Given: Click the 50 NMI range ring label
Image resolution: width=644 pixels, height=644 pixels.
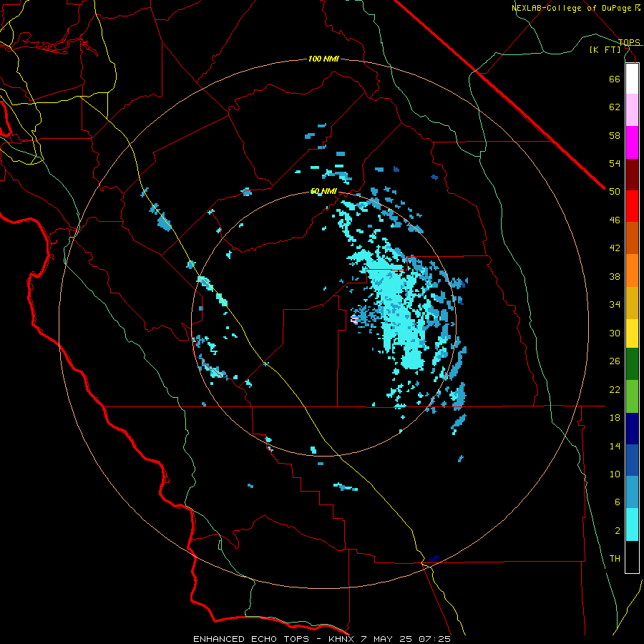Looking at the screenshot, I should tap(323, 191).
